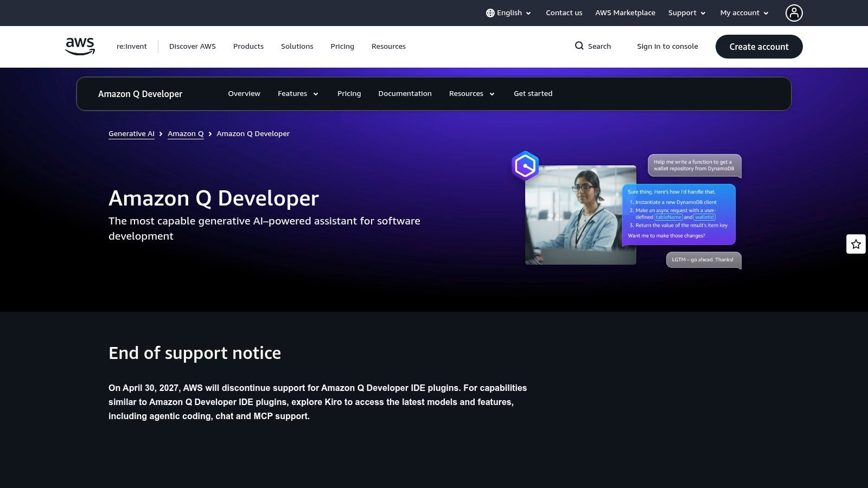The width and height of the screenshot is (868, 488).
Task: Open Resources in the main navigation
Action: pos(388,47)
